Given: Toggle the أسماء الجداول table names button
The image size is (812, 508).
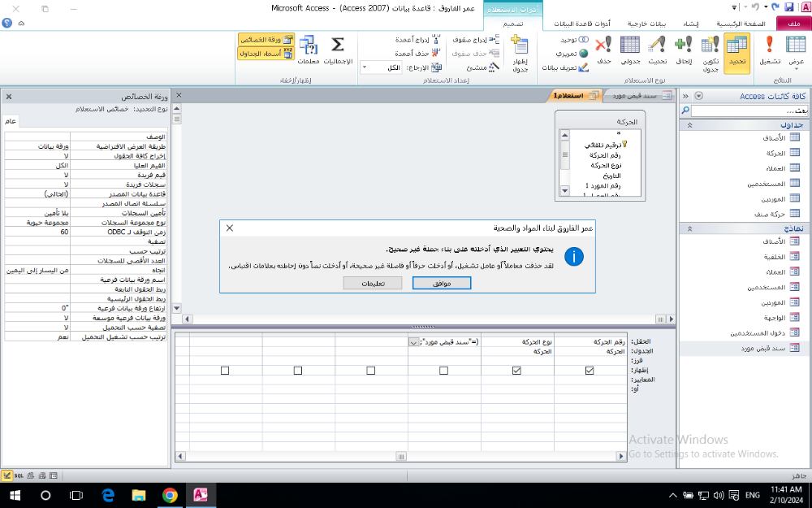Looking at the screenshot, I should click(266, 54).
